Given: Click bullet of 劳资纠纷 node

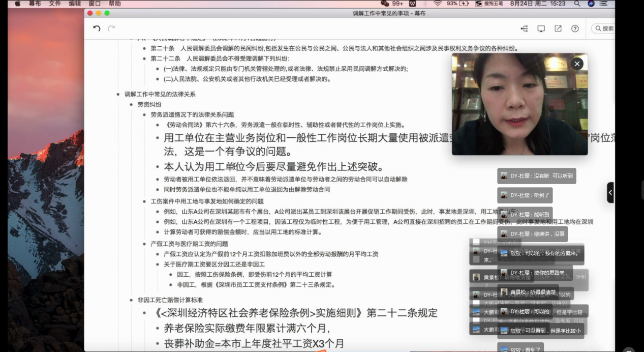Looking at the screenshot, I should tap(131, 104).
